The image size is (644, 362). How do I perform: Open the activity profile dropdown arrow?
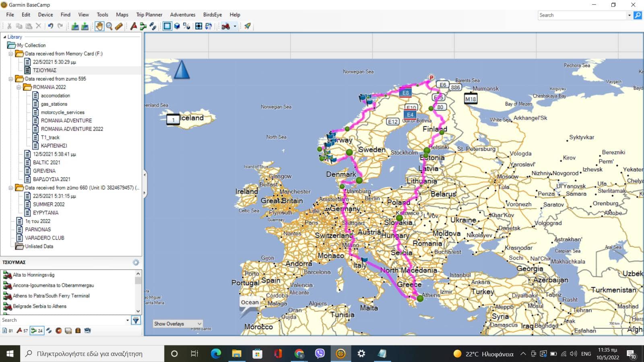point(235,26)
